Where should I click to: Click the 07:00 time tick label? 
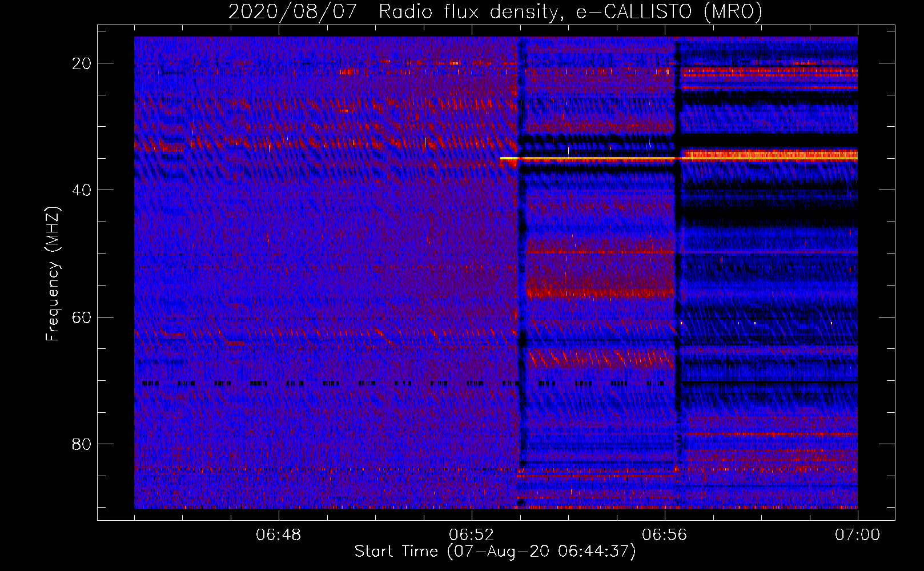(x=858, y=535)
